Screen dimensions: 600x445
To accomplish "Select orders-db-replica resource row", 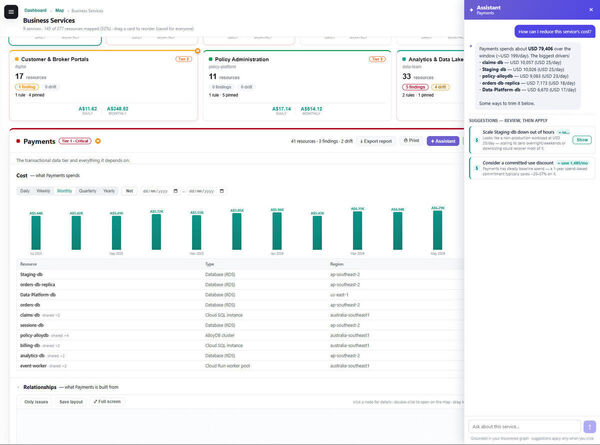I will point(240,285).
